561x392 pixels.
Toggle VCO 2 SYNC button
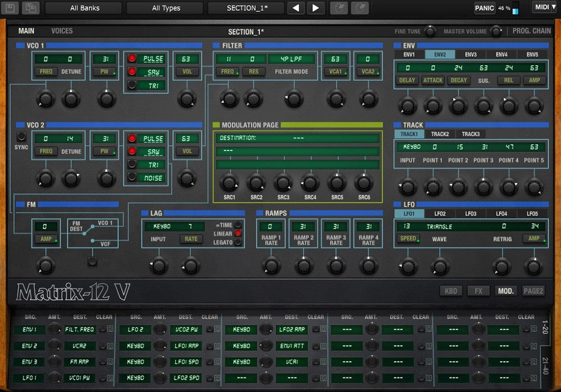(x=21, y=137)
